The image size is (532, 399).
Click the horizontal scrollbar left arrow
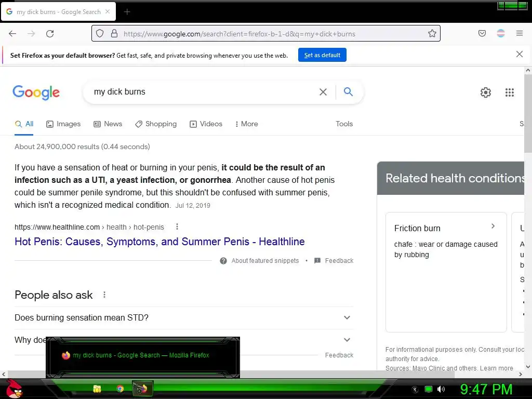click(4, 374)
